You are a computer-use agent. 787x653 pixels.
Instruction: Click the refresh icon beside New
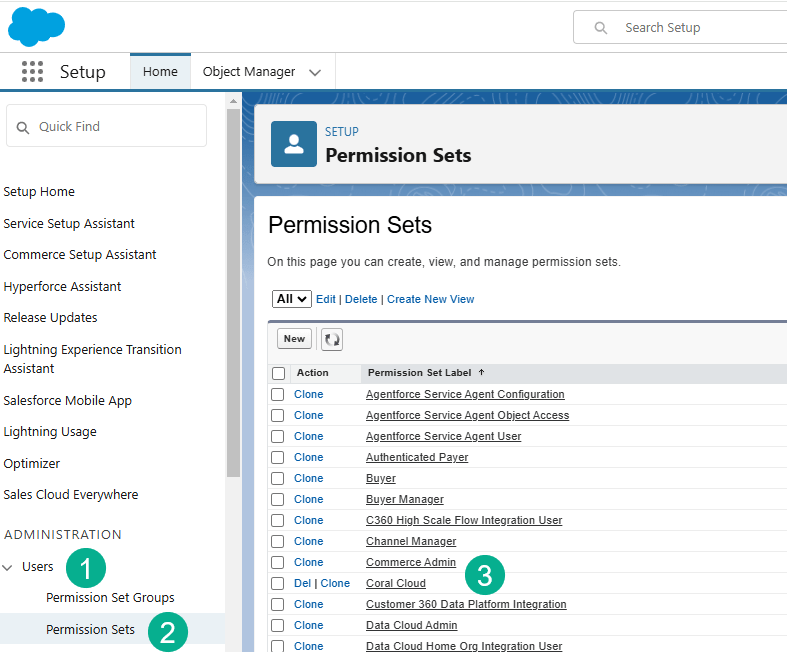tap(332, 340)
